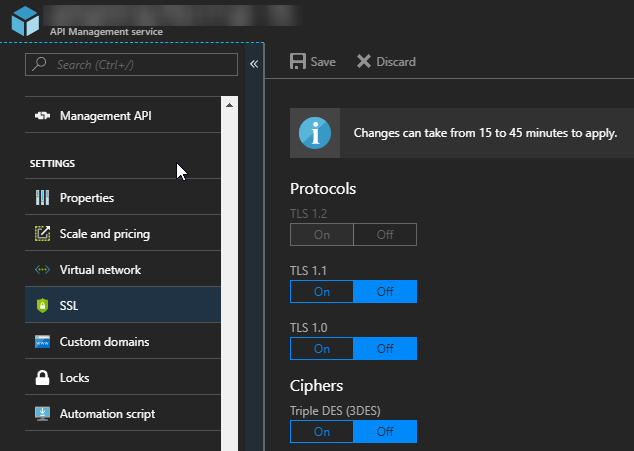
Task: Click the search magnifier icon
Action: tap(39, 64)
